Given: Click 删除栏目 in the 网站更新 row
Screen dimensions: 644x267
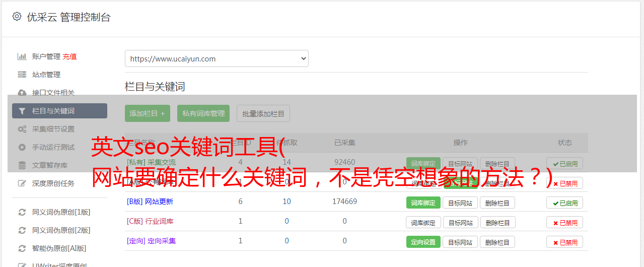Looking at the screenshot, I should click(x=497, y=203).
